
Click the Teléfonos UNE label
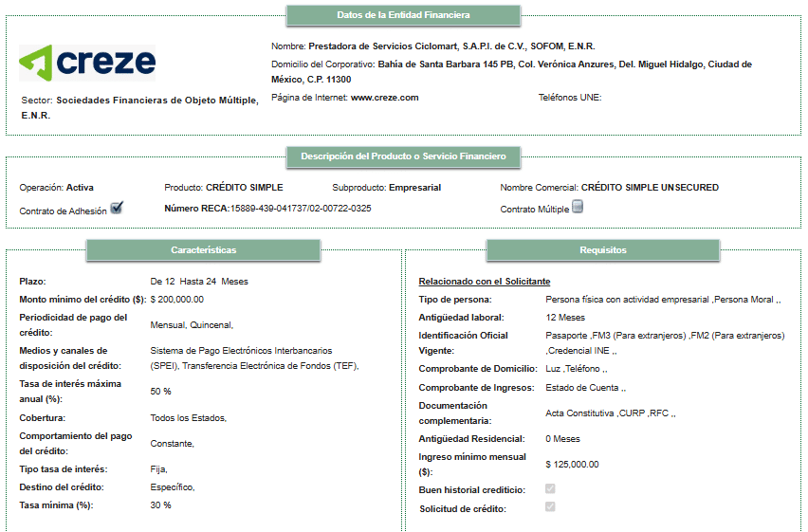570,98
